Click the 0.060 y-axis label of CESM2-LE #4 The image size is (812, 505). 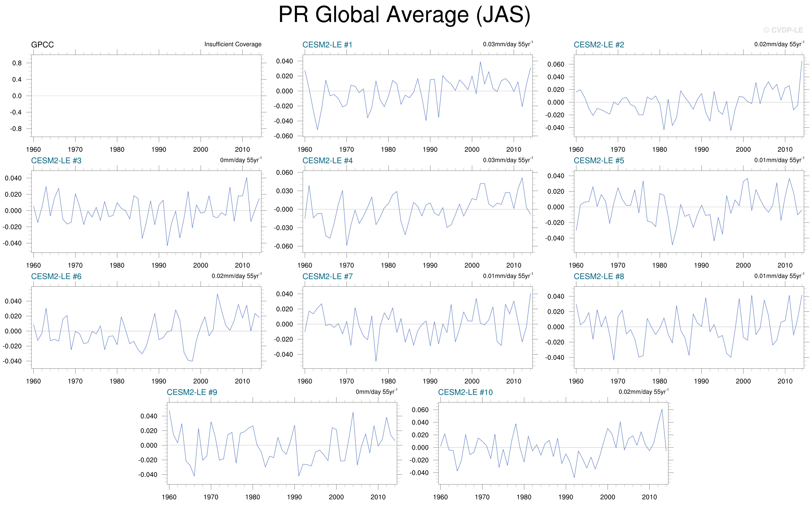coord(284,173)
